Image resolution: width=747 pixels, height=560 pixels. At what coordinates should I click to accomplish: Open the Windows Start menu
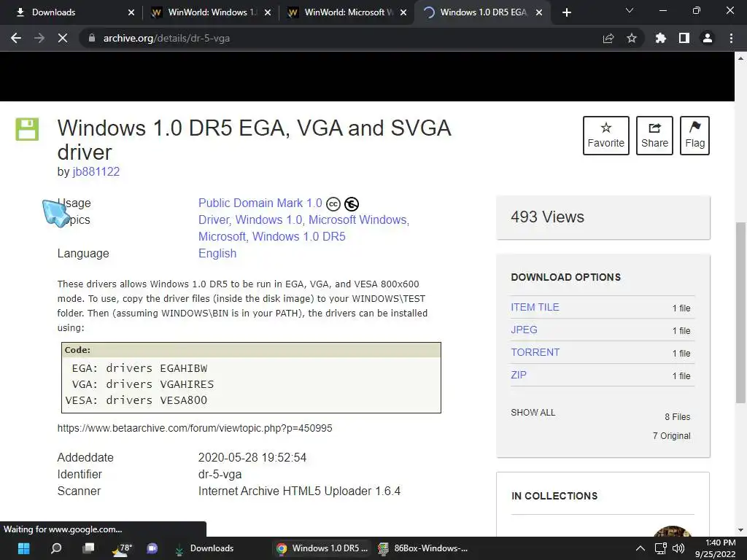(23, 548)
